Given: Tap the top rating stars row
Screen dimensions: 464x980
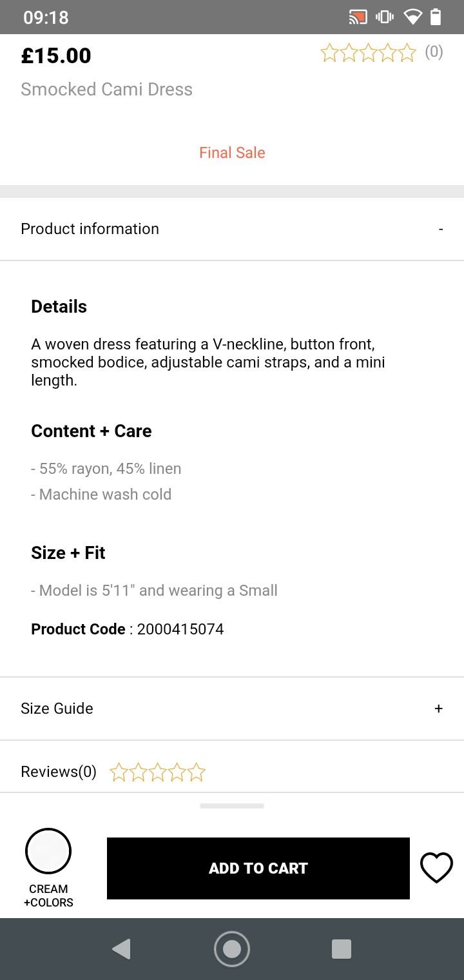Looking at the screenshot, I should tap(369, 53).
